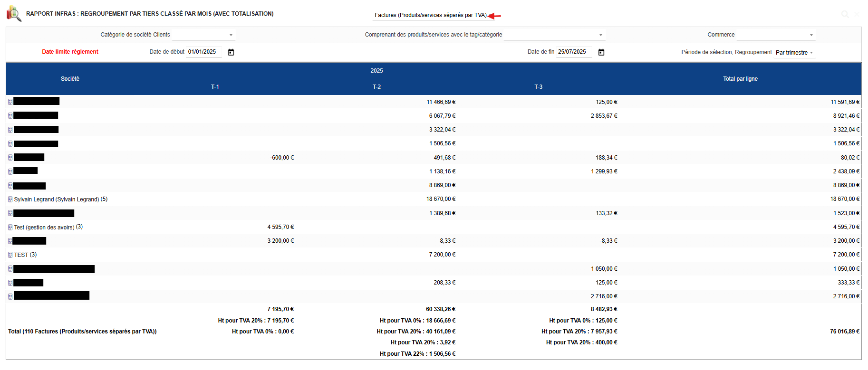The height and width of the screenshot is (370, 868).
Task: Click the T-3 column header
Action: [538, 87]
